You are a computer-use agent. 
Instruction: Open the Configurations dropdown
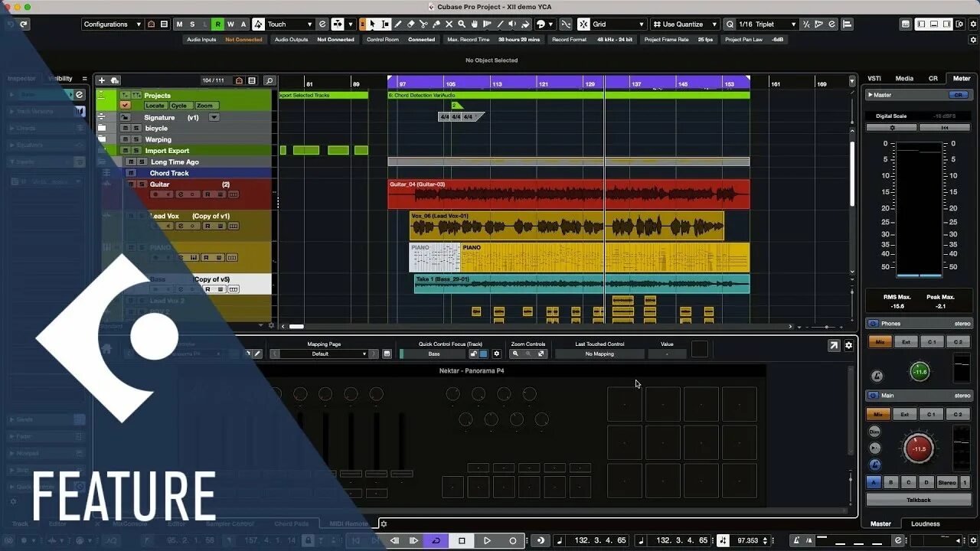click(113, 24)
